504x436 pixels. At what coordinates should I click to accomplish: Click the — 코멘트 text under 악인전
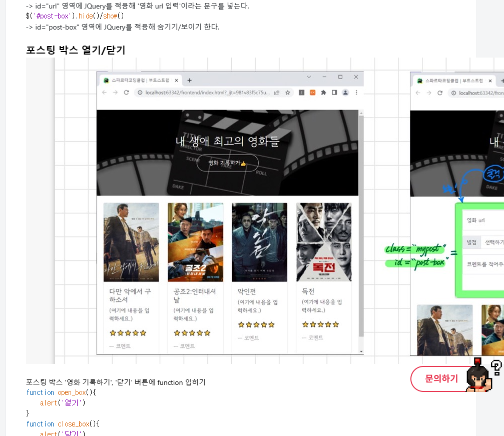click(x=248, y=337)
